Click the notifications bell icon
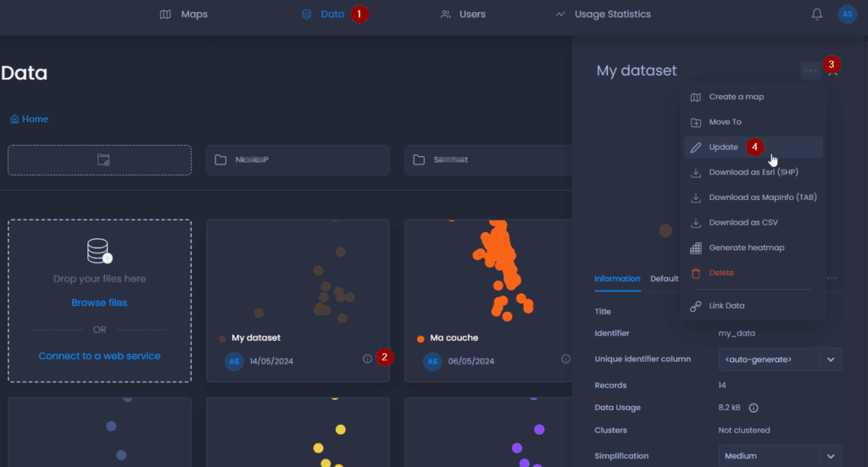Viewport: 868px width, 467px height. coord(816,14)
